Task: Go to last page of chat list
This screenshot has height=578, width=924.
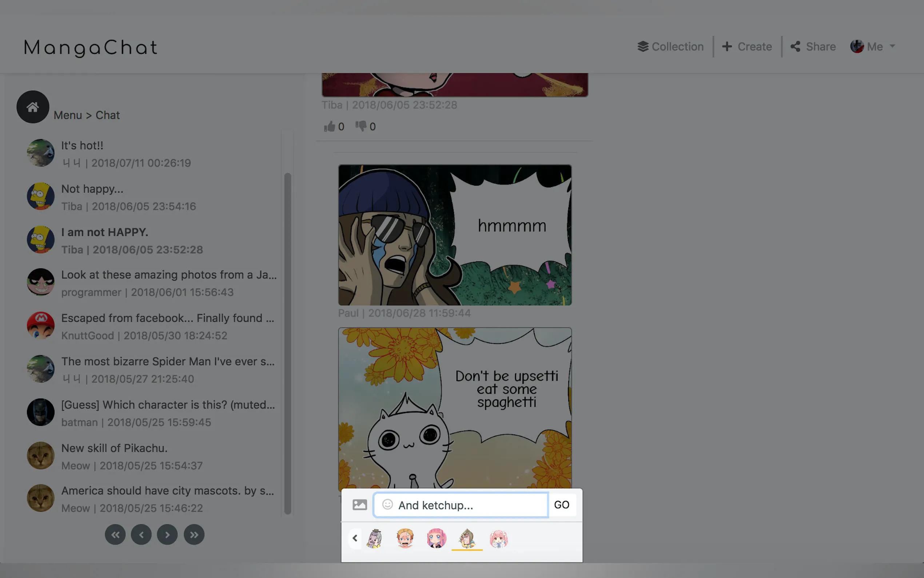Action: (x=194, y=534)
